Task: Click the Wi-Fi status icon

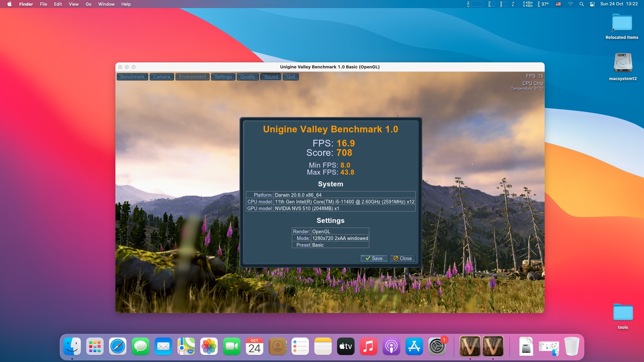Action: (570, 4)
